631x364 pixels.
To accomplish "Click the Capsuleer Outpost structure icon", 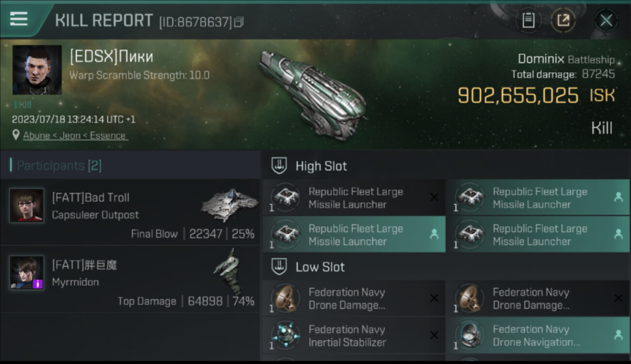I will [x=230, y=203].
